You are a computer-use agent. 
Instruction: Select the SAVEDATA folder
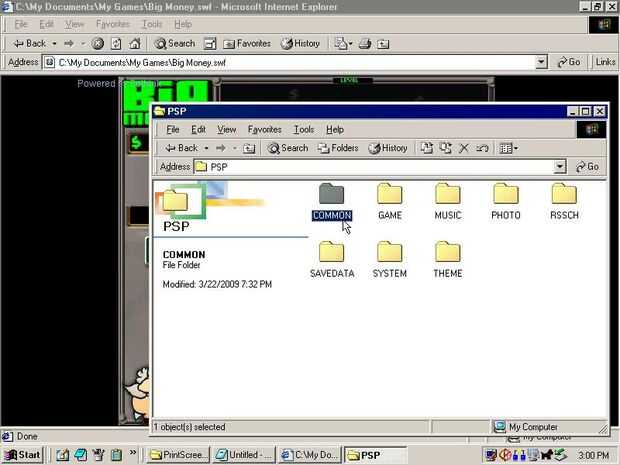coord(332,260)
